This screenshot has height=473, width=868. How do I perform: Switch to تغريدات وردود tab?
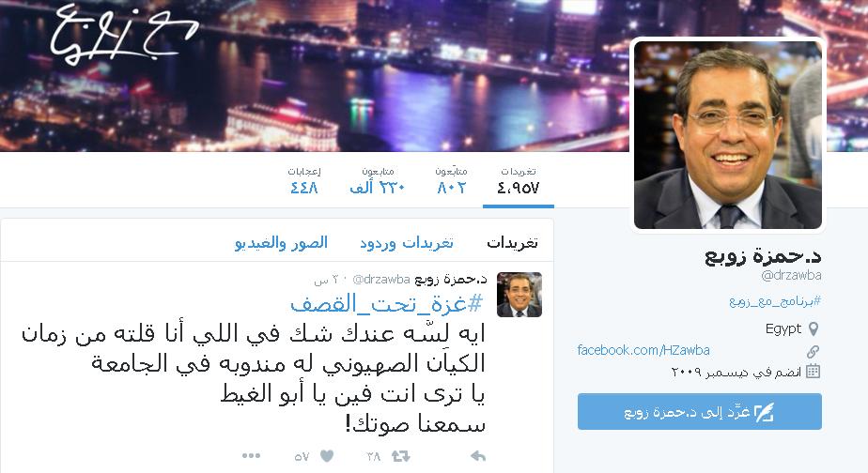(407, 243)
